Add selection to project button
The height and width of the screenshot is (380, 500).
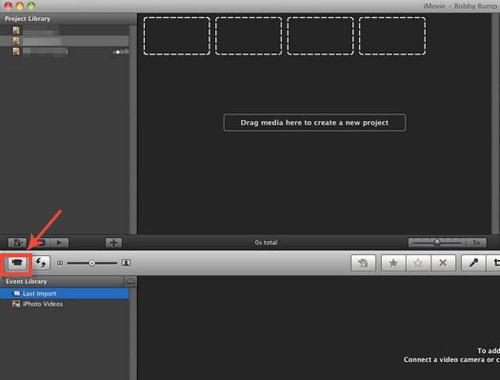[x=363, y=263]
